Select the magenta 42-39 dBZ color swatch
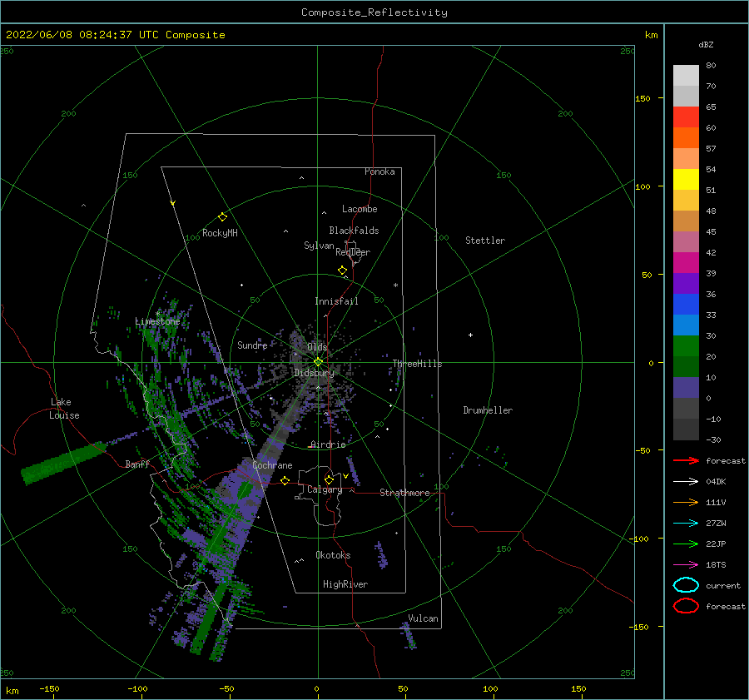 [686, 262]
